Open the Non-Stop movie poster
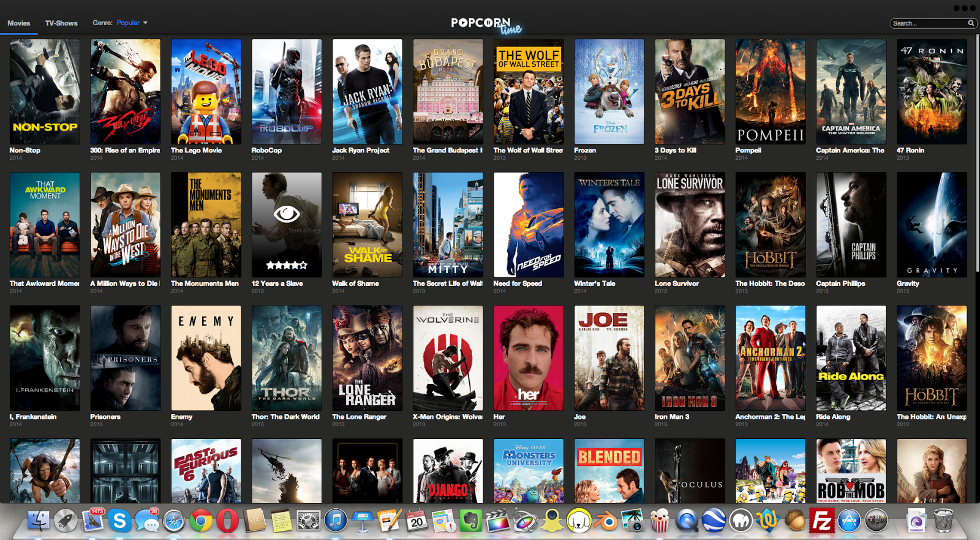The width and height of the screenshot is (980, 540). 45,92
